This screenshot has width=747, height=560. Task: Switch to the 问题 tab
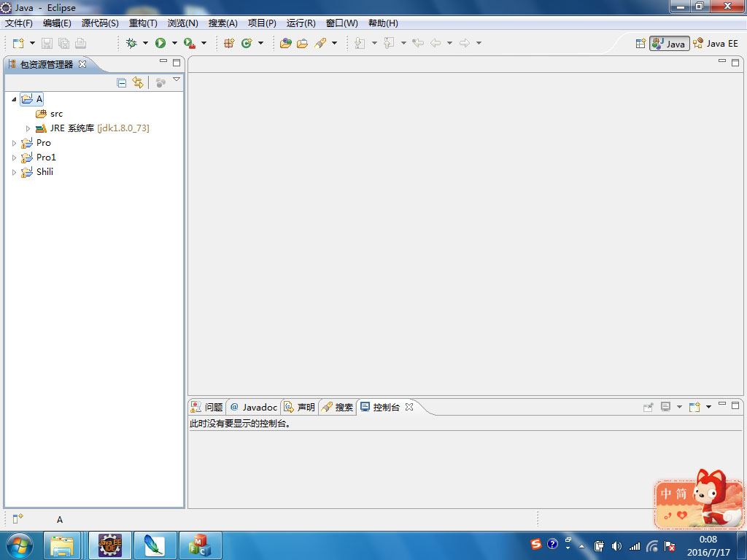(x=207, y=407)
